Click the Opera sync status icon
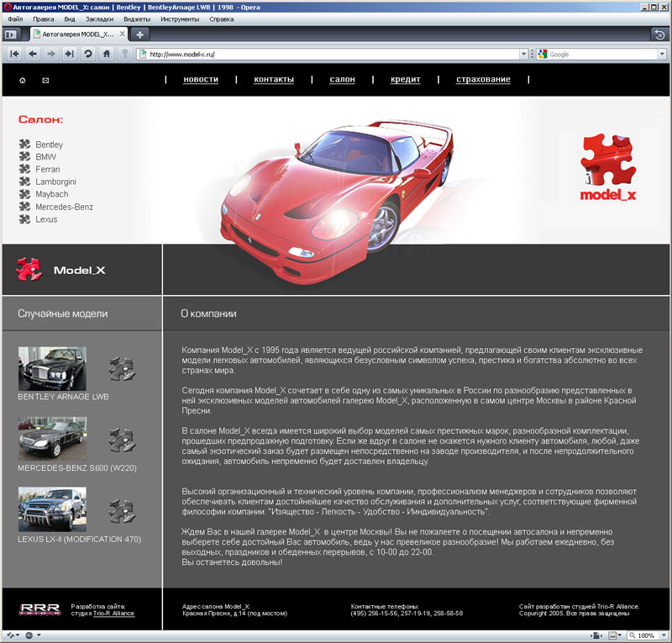 click(x=11, y=635)
